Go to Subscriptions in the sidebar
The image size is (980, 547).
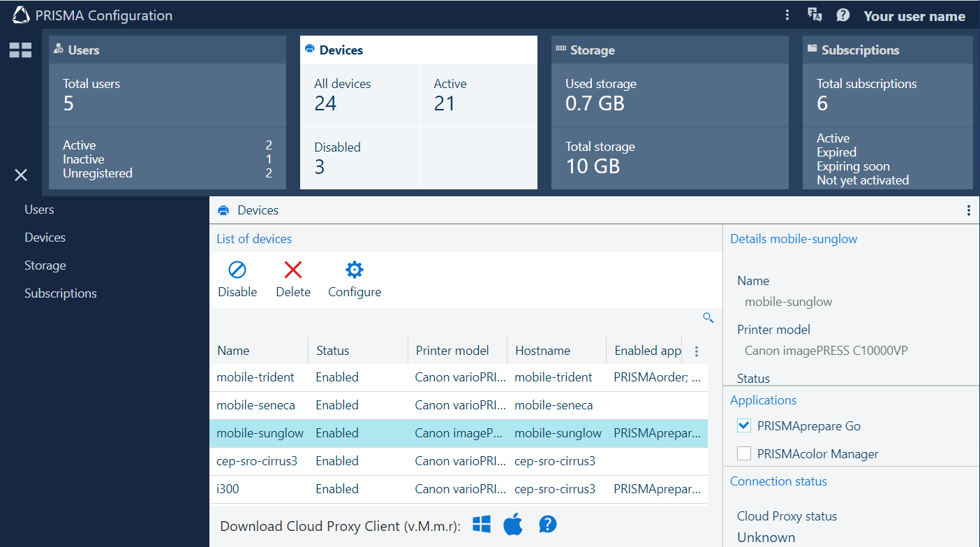(x=61, y=293)
